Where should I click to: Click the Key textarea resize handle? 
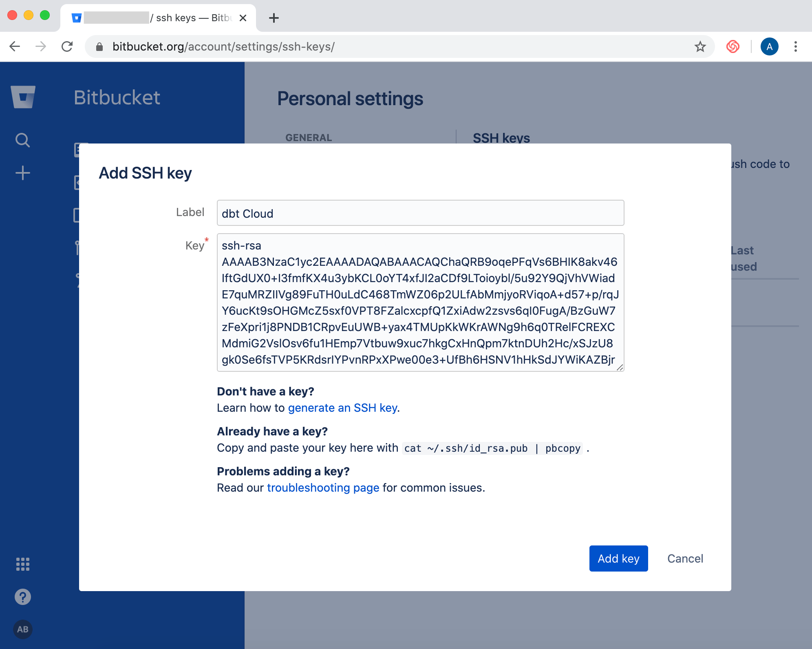620,367
